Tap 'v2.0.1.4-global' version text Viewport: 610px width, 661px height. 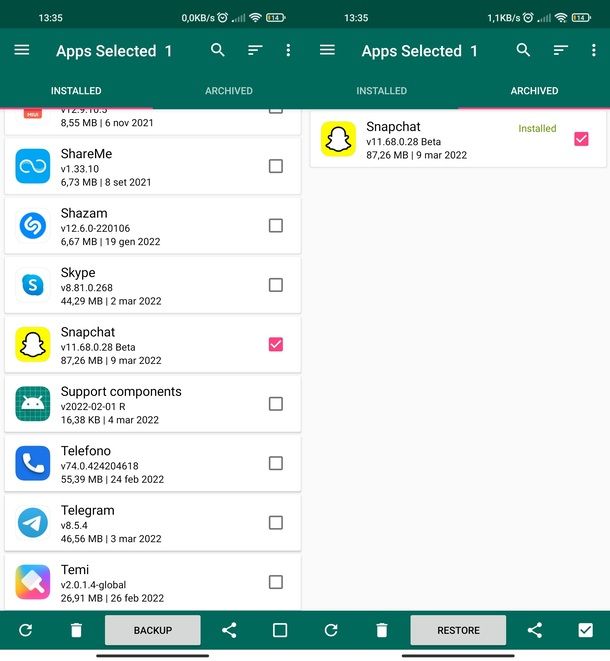point(93,585)
